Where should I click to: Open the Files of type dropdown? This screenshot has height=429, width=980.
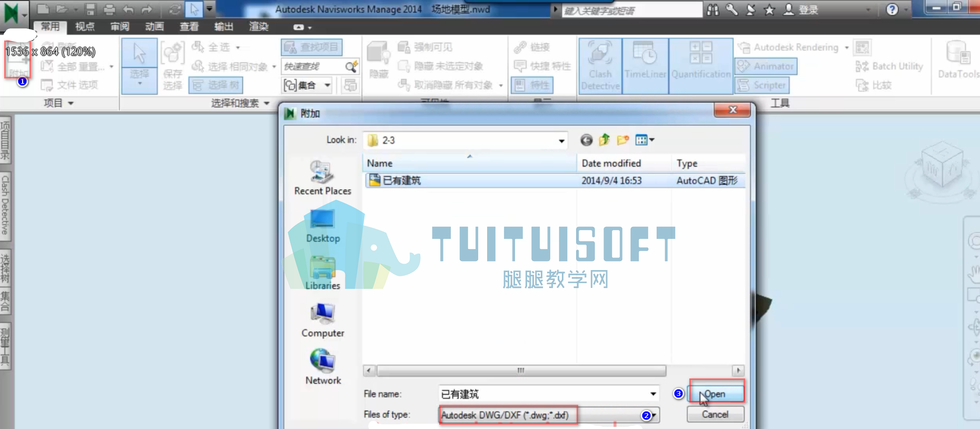(654, 415)
